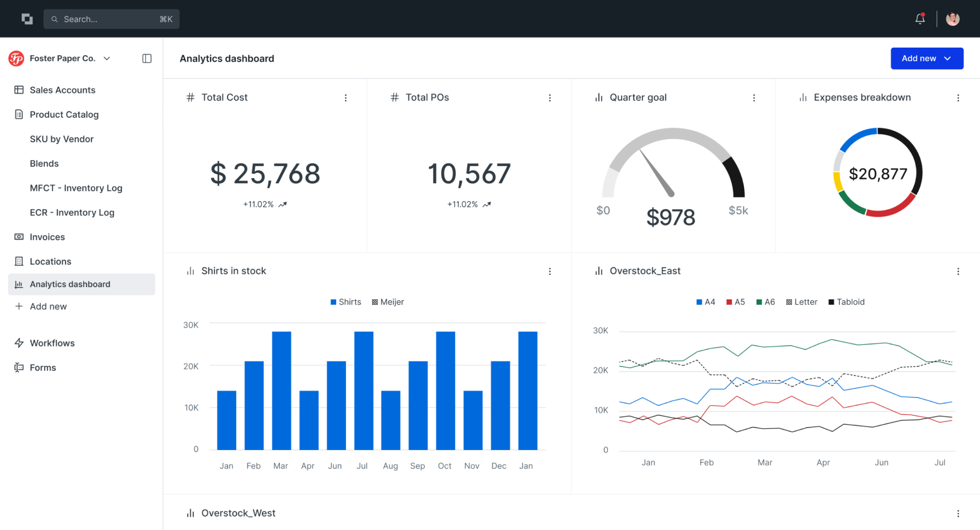The width and height of the screenshot is (980, 530).
Task: Click the notification bell icon
Action: click(x=920, y=19)
